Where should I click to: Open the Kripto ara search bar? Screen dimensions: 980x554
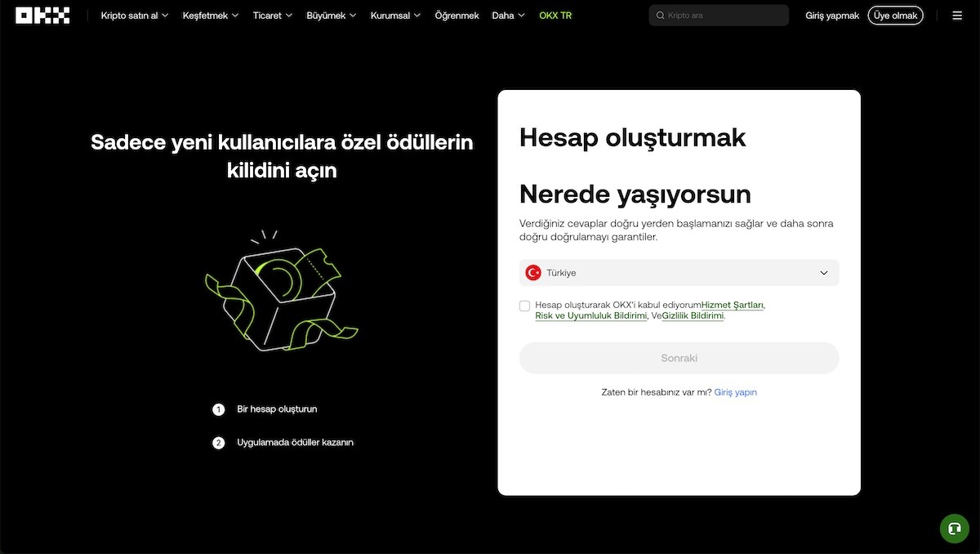[x=717, y=15]
